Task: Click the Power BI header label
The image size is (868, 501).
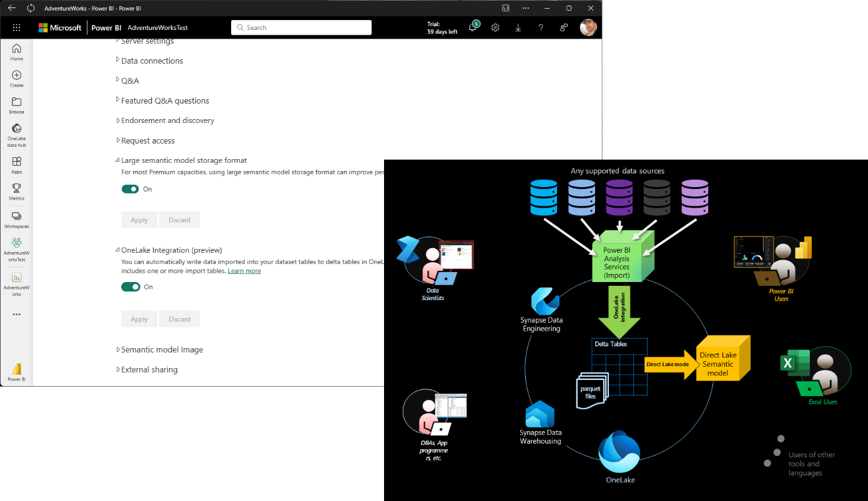Action: pyautogui.click(x=106, y=27)
